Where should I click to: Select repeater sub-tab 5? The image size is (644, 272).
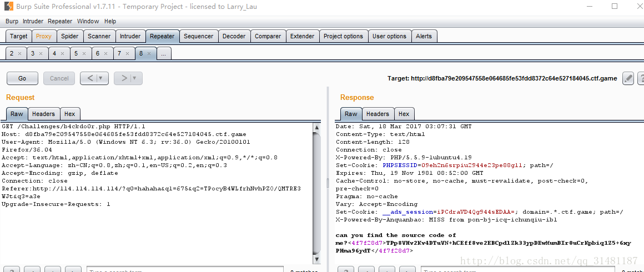click(77, 53)
